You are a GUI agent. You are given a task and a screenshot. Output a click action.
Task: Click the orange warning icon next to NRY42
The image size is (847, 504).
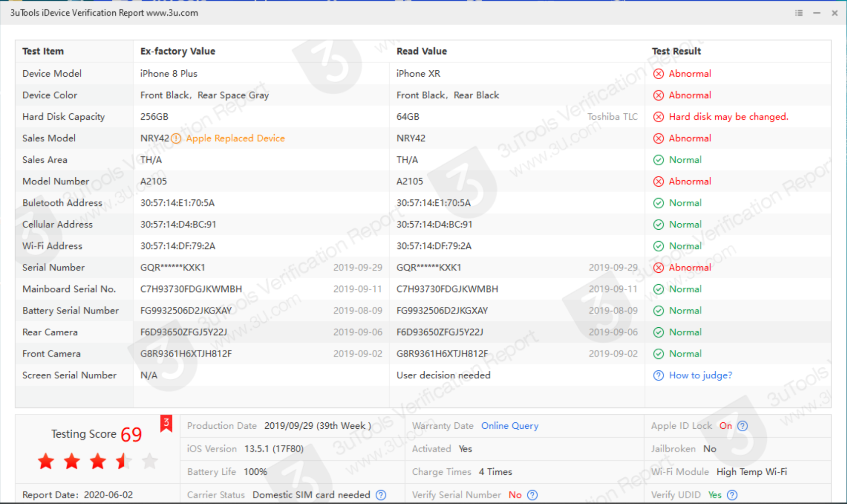click(176, 139)
